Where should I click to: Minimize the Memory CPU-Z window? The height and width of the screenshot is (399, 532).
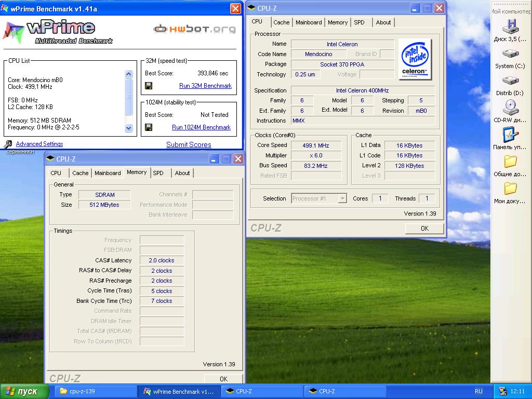pos(214,159)
